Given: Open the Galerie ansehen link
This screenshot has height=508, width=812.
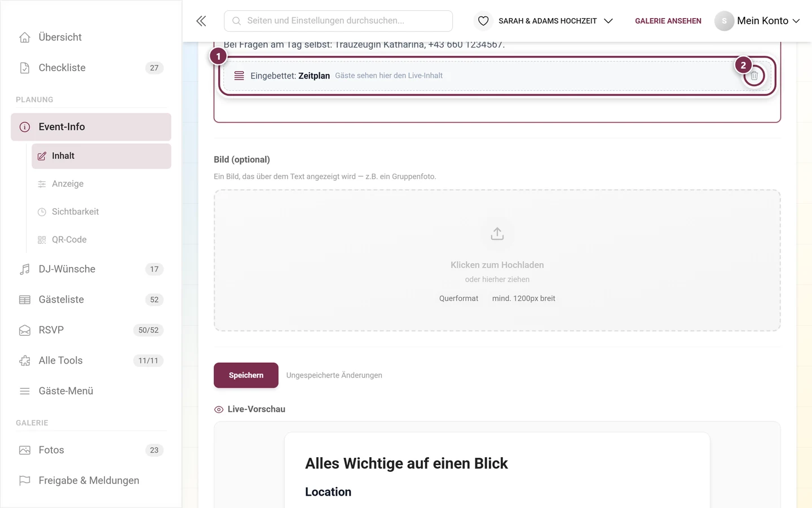Looking at the screenshot, I should pyautogui.click(x=668, y=21).
